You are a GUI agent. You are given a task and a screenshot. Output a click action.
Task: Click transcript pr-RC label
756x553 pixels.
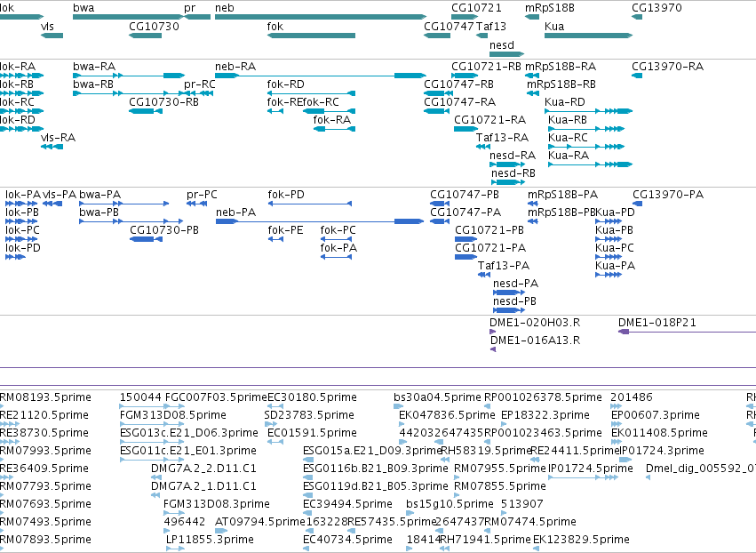point(200,84)
